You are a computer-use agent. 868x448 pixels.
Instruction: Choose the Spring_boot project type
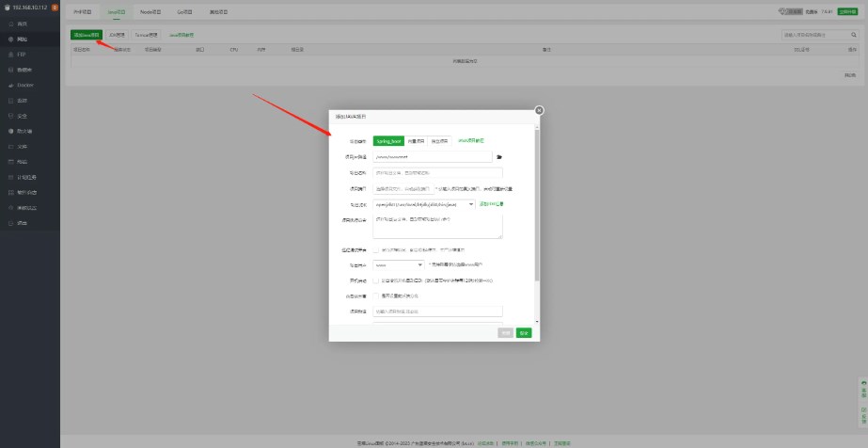(388, 141)
